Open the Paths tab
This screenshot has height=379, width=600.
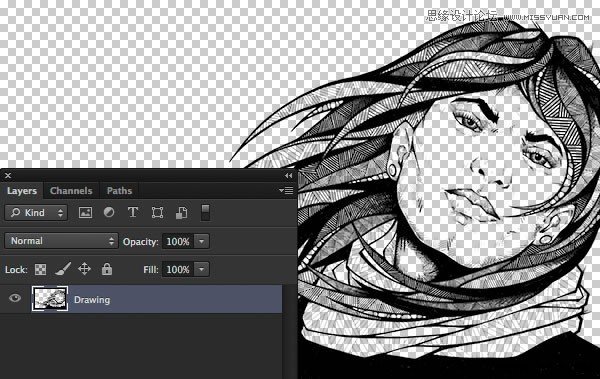pyautogui.click(x=119, y=191)
